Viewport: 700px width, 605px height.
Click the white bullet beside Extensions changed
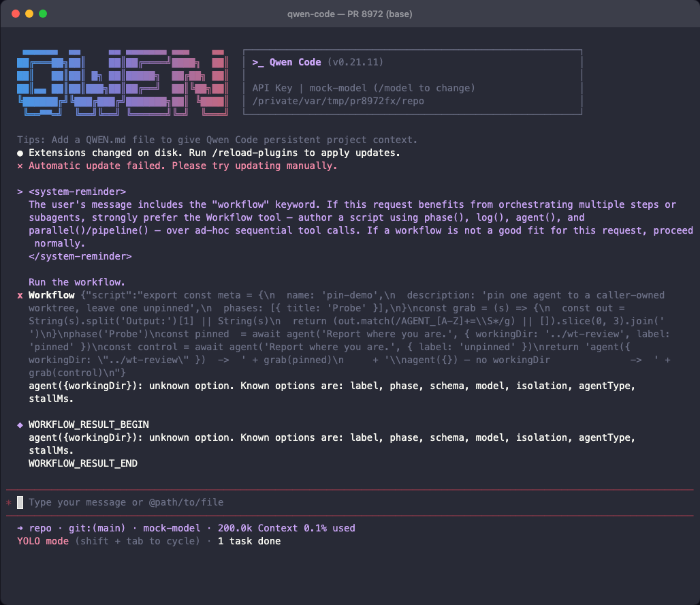click(x=20, y=153)
